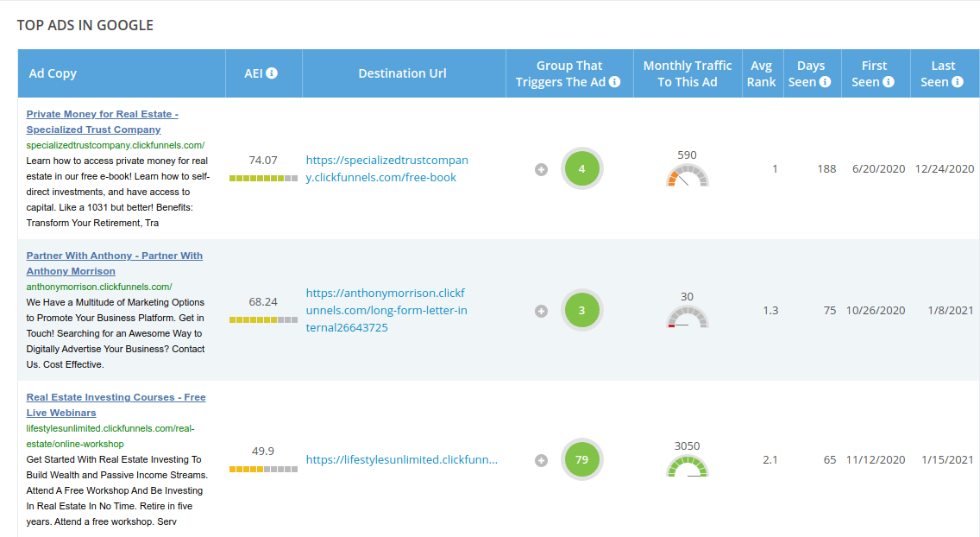Click the traffic gauge showing 3050
980x537 pixels.
pyautogui.click(x=687, y=466)
